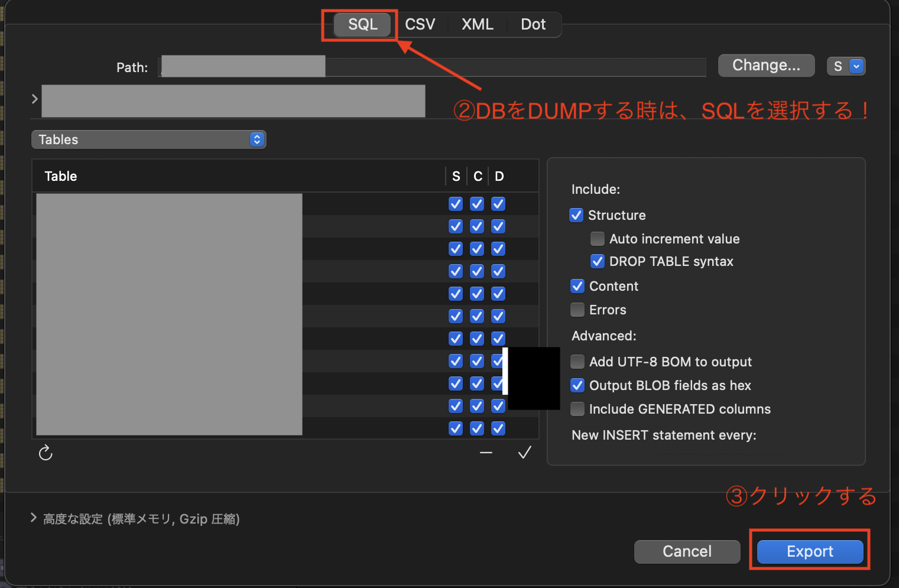
Task: Switch to the SQL export tab
Action: click(362, 24)
